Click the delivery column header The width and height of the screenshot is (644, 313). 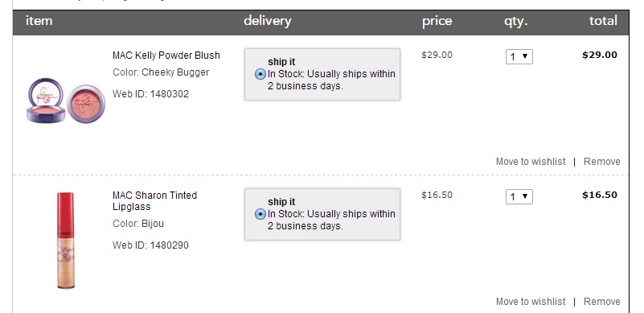click(x=268, y=21)
